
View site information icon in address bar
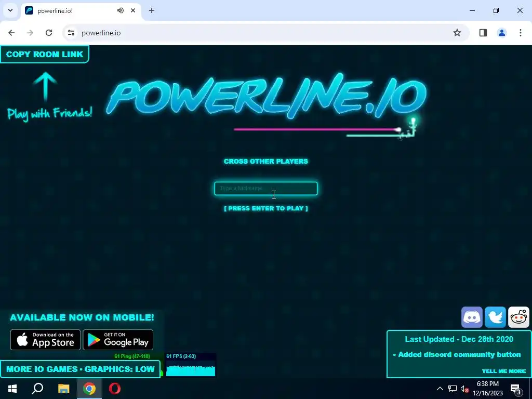coord(71,33)
